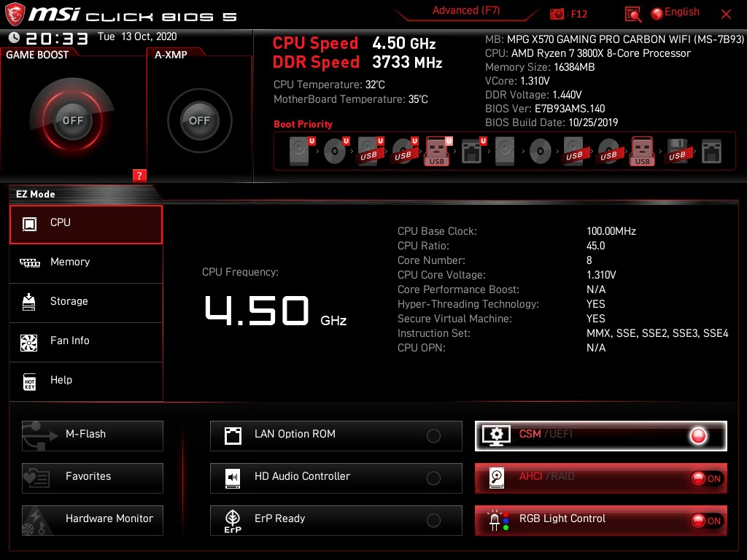Image resolution: width=747 pixels, height=560 pixels.
Task: Switch to Advanced (F7) mode
Action: pos(466,11)
